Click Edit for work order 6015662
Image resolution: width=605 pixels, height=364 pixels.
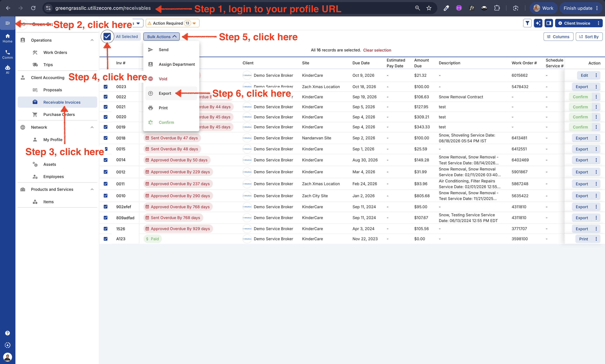coord(584,75)
